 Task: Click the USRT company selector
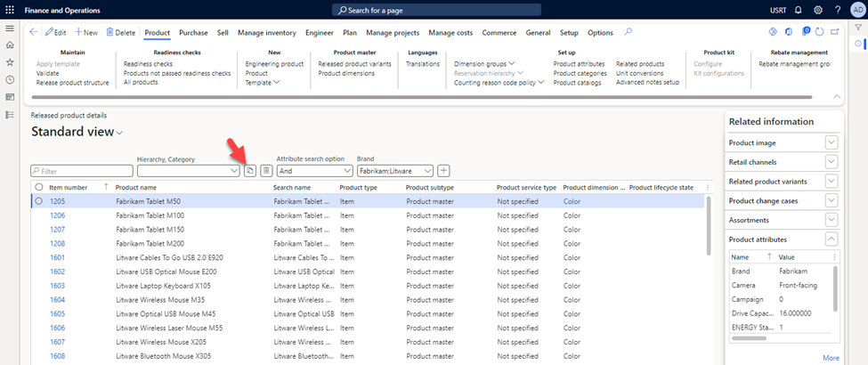pyautogui.click(x=778, y=10)
